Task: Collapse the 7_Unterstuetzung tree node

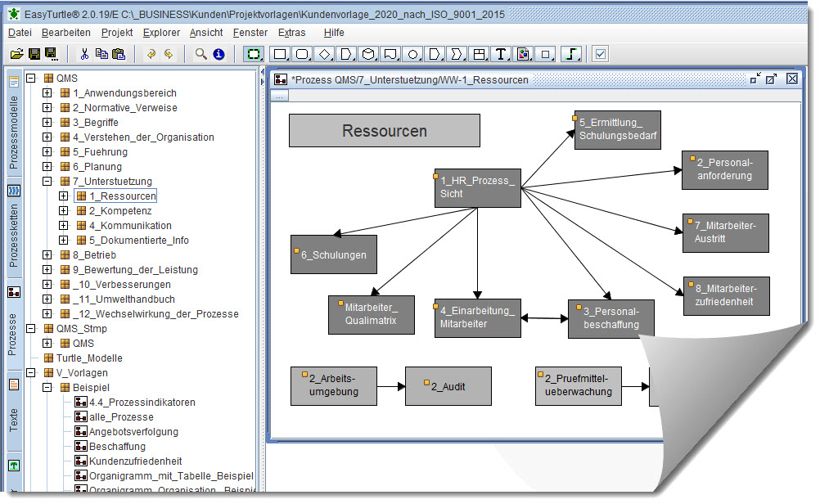Action: pos(47,182)
